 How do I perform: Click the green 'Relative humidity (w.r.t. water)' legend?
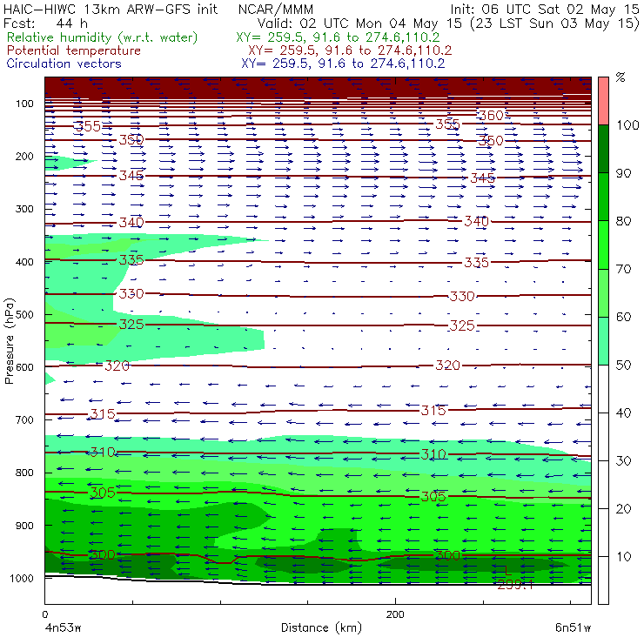[103, 37]
